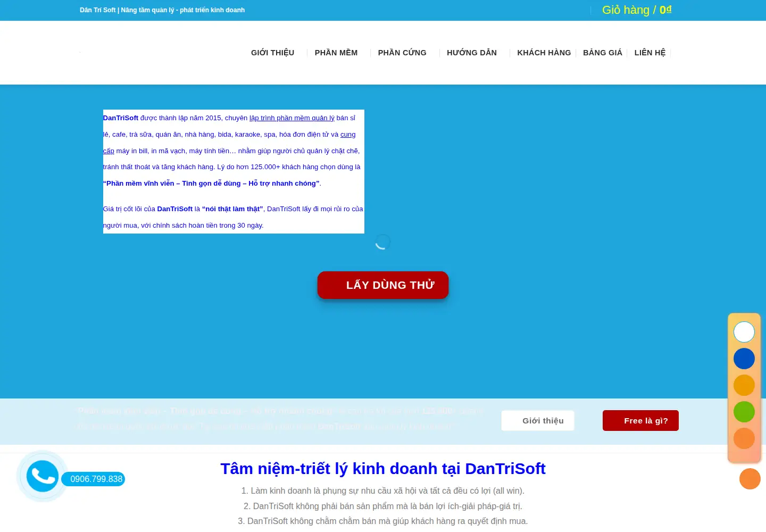Follow the 'lập trình phần mềm quản lý' link
766x532 pixels.
[x=292, y=118]
